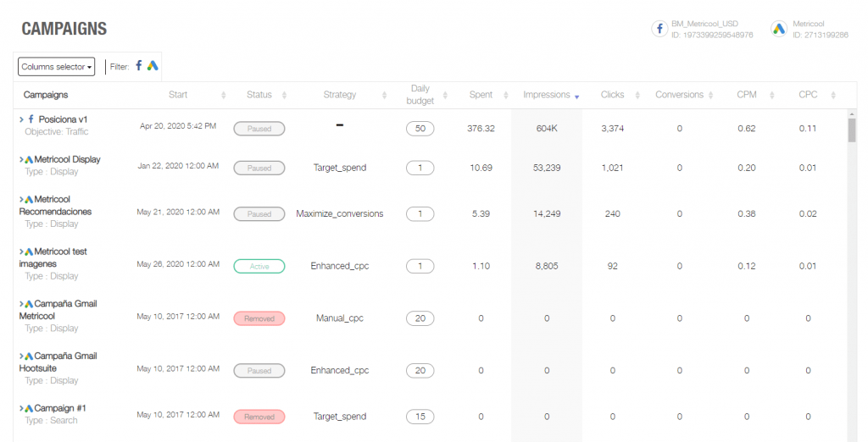
Task: Toggle Impressions descending sort arrow
Action: [x=576, y=97]
